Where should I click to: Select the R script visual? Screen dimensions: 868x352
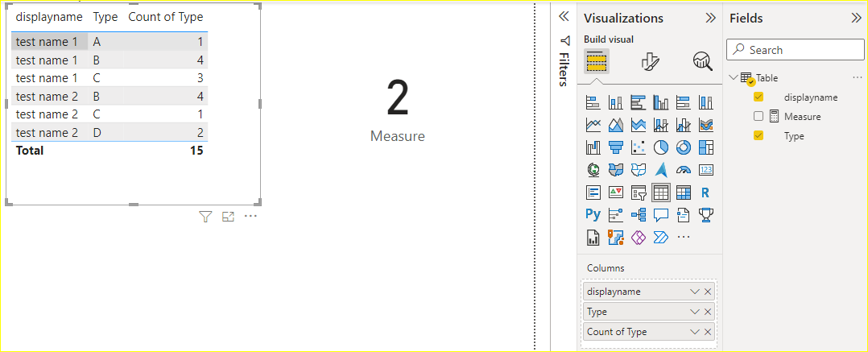point(706,193)
